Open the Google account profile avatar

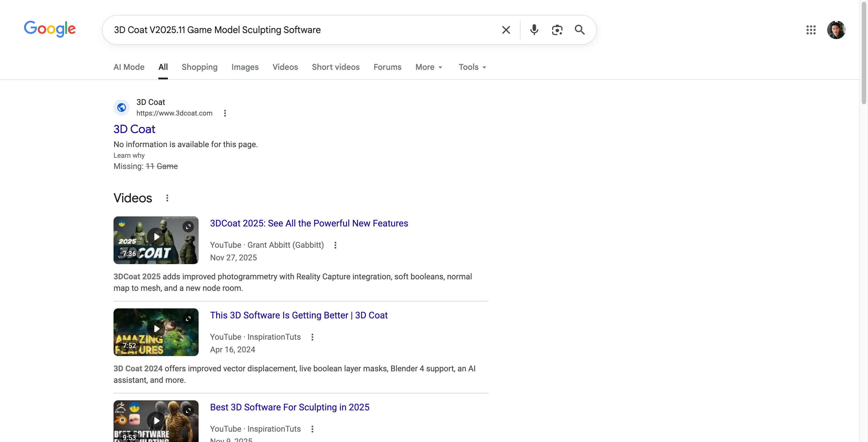pyautogui.click(x=836, y=30)
